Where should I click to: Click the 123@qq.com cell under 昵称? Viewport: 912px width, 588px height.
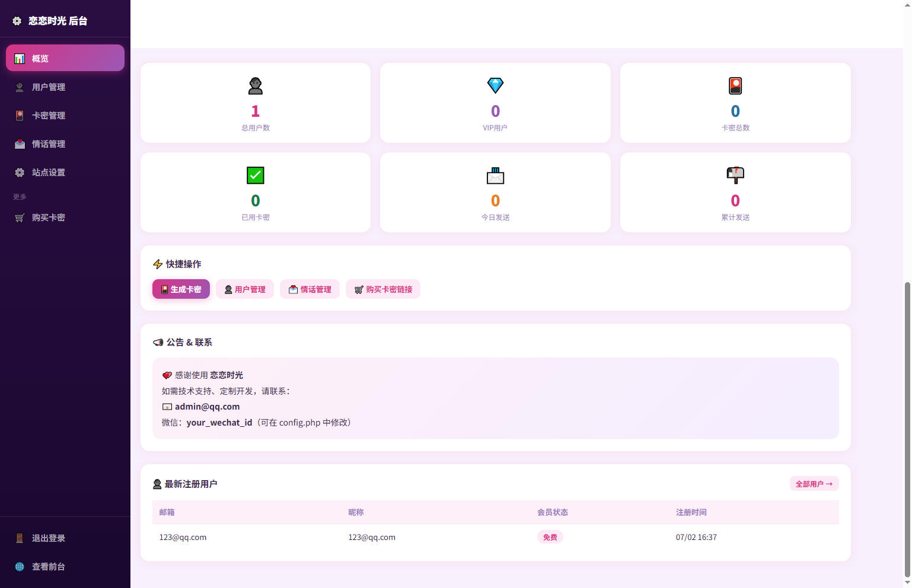[x=372, y=538]
